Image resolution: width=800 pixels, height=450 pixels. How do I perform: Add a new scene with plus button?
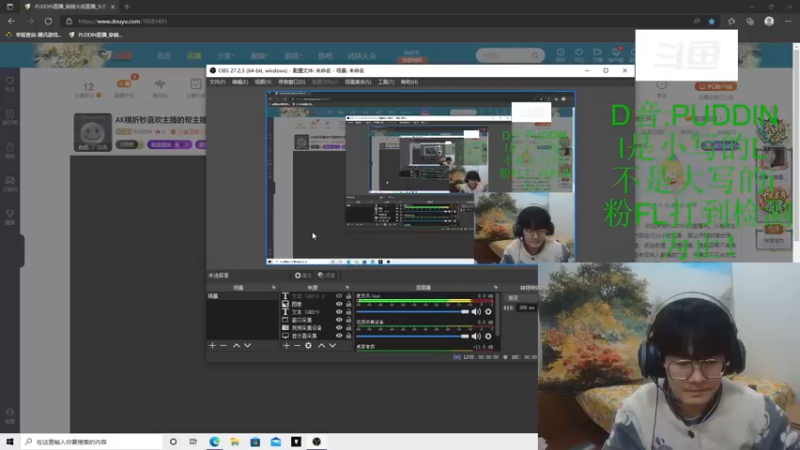212,345
